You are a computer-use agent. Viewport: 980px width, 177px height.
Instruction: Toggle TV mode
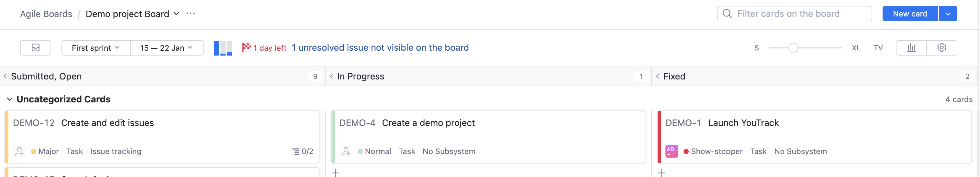[x=878, y=48]
